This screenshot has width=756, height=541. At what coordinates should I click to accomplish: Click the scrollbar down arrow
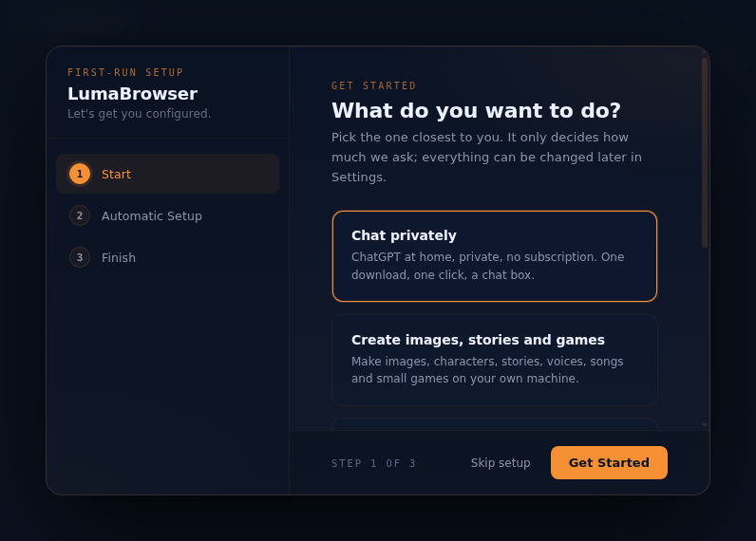point(705,425)
